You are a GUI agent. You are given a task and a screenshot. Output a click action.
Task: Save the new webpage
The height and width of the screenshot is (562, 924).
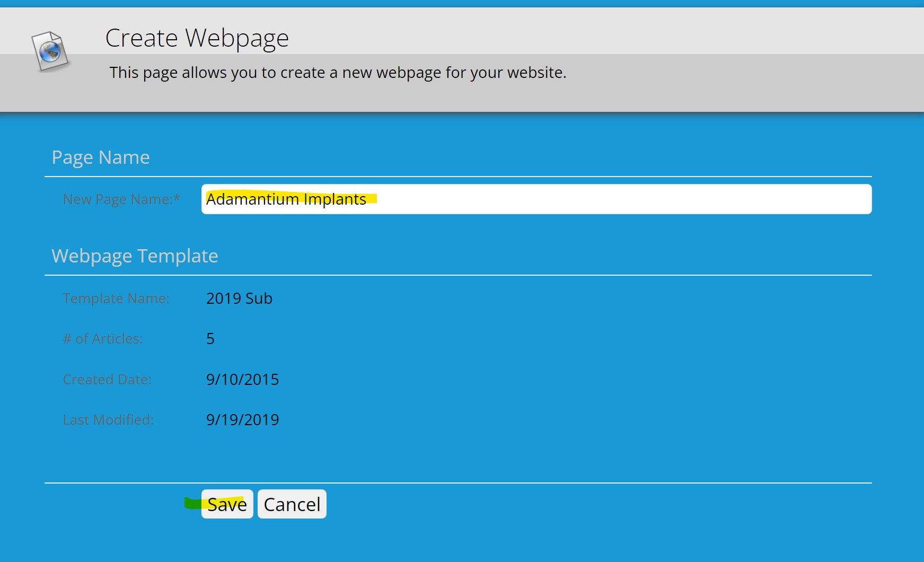(x=227, y=504)
